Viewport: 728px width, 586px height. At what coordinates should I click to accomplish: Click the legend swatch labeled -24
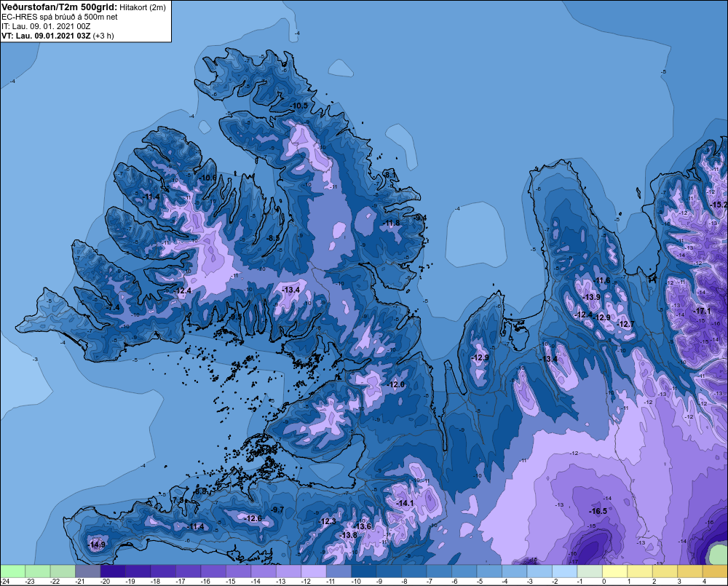(12, 571)
